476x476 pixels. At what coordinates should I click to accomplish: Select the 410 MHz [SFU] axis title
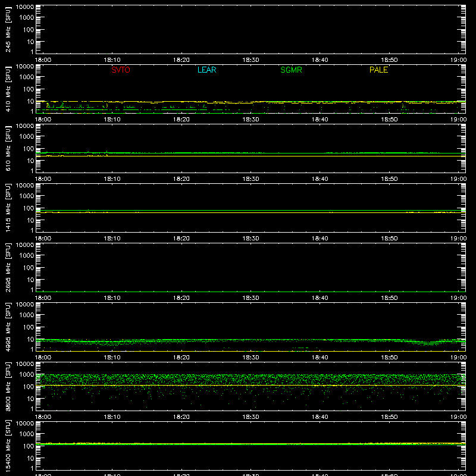[x=8, y=89]
